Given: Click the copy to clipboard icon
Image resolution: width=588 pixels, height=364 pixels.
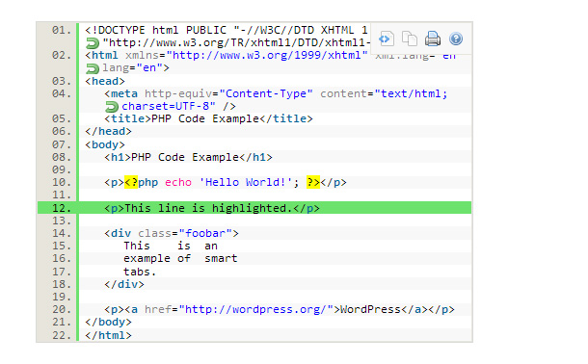Looking at the screenshot, I should click(x=410, y=39).
